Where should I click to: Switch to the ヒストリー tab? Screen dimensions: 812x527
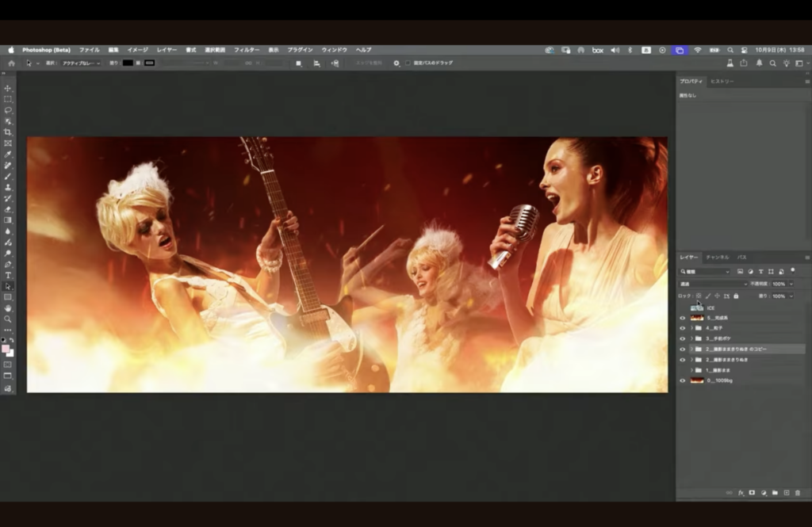pyautogui.click(x=722, y=82)
